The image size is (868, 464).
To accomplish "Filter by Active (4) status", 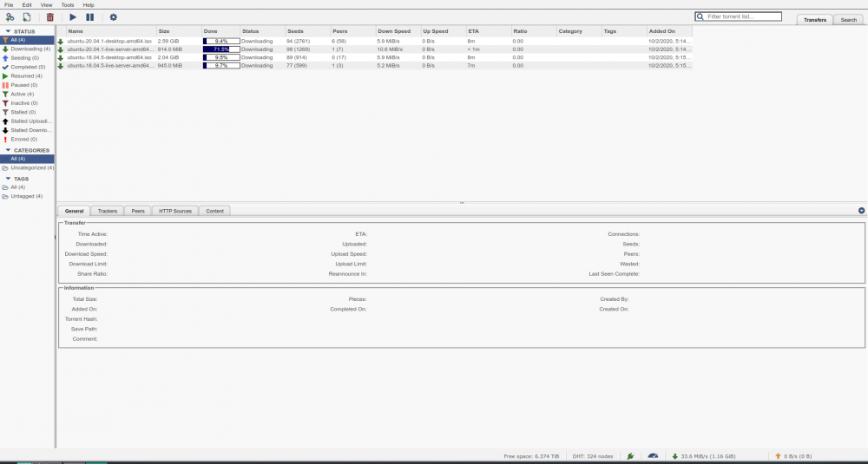I will click(x=27, y=94).
